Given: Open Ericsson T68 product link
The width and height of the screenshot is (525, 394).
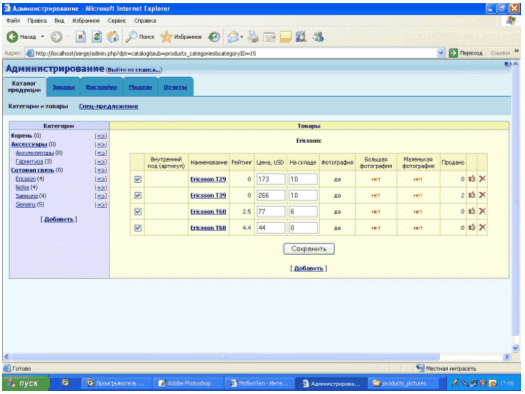Looking at the screenshot, I should (x=208, y=228).
